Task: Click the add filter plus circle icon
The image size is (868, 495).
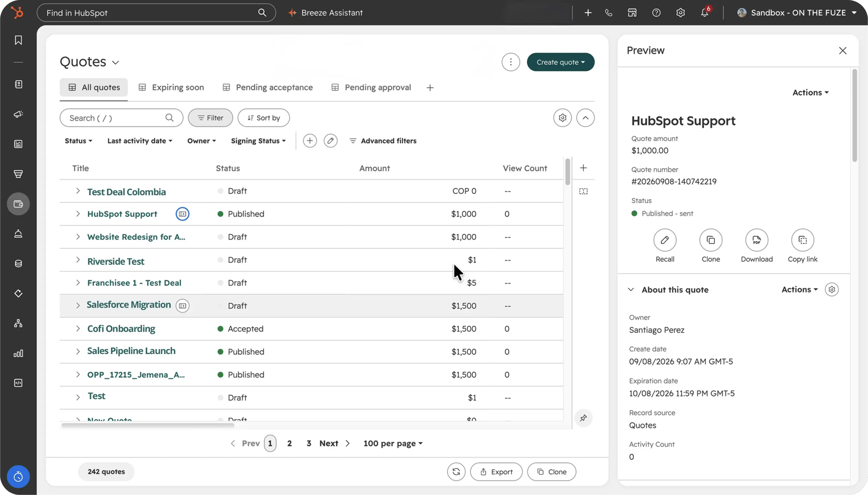Action: tap(310, 141)
